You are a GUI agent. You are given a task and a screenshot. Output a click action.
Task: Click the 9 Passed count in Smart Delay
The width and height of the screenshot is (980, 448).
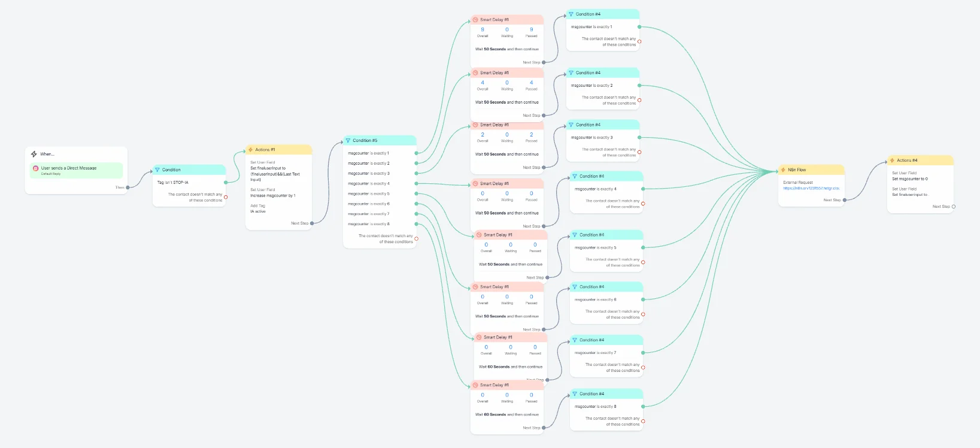click(532, 29)
